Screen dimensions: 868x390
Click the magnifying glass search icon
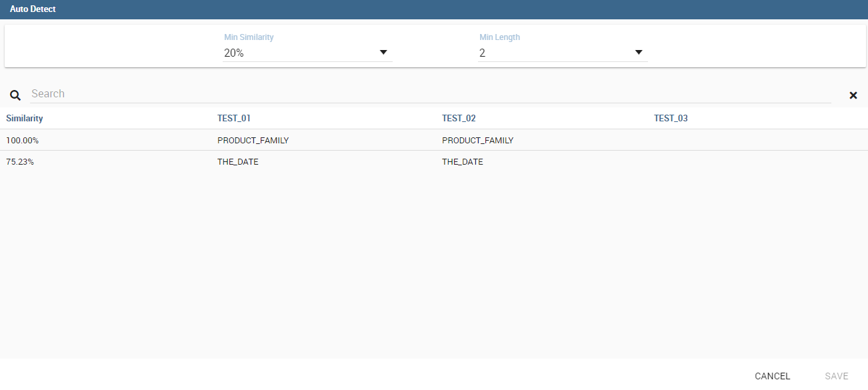[x=15, y=95]
